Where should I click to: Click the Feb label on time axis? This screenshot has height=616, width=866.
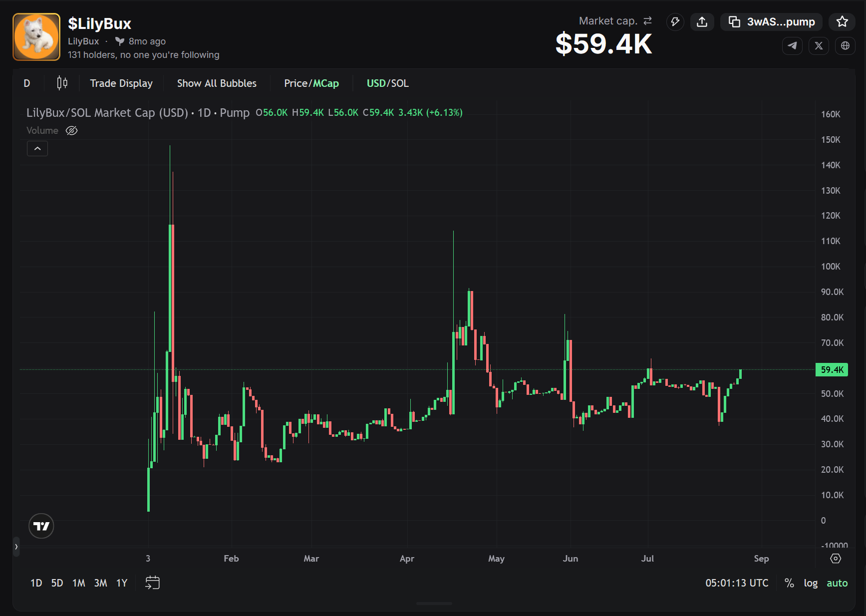point(231,559)
